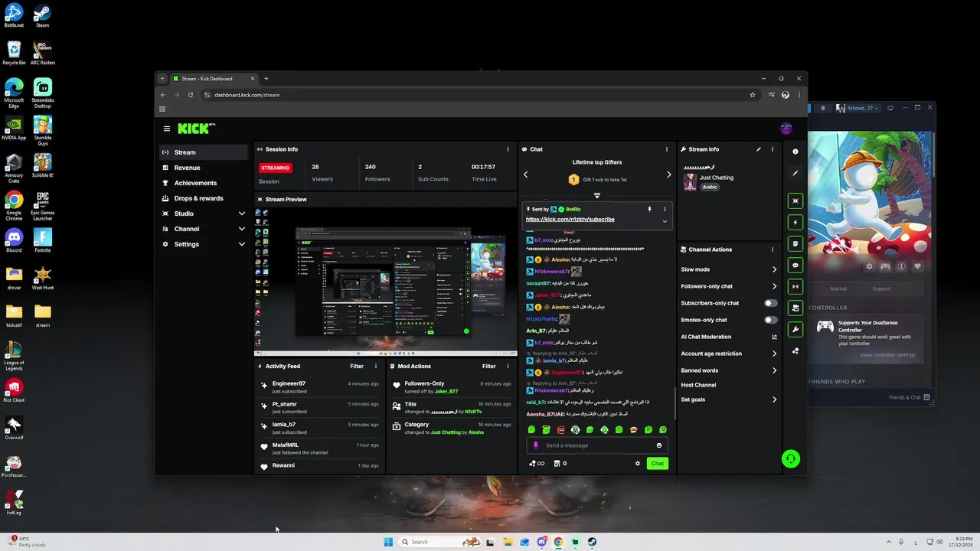This screenshot has width=980, height=551.
Task: Show next gifter with right arrow
Action: pyautogui.click(x=668, y=174)
